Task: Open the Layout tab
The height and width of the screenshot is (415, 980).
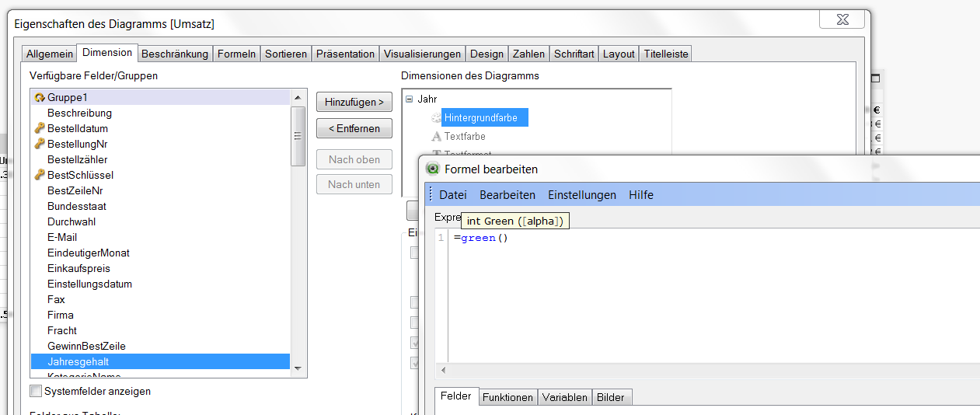Action: (619, 54)
